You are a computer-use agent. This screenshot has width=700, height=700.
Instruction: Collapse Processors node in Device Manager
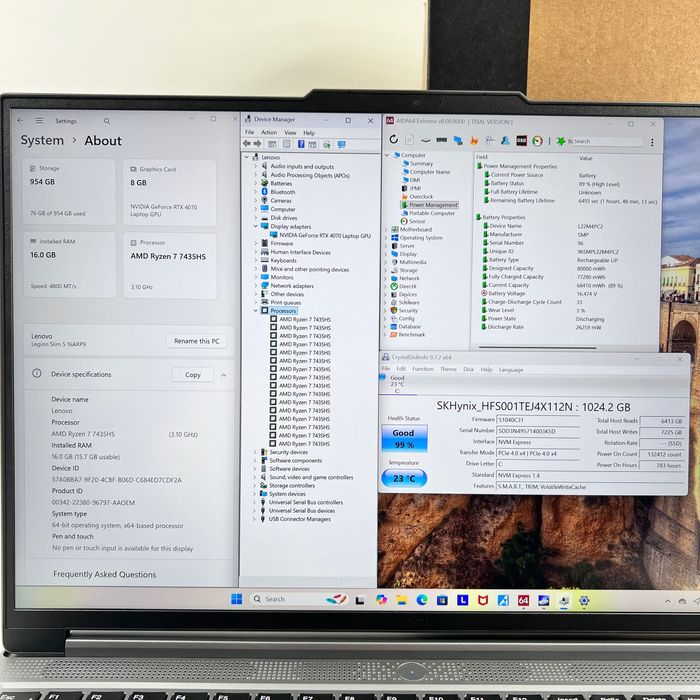coord(256,310)
